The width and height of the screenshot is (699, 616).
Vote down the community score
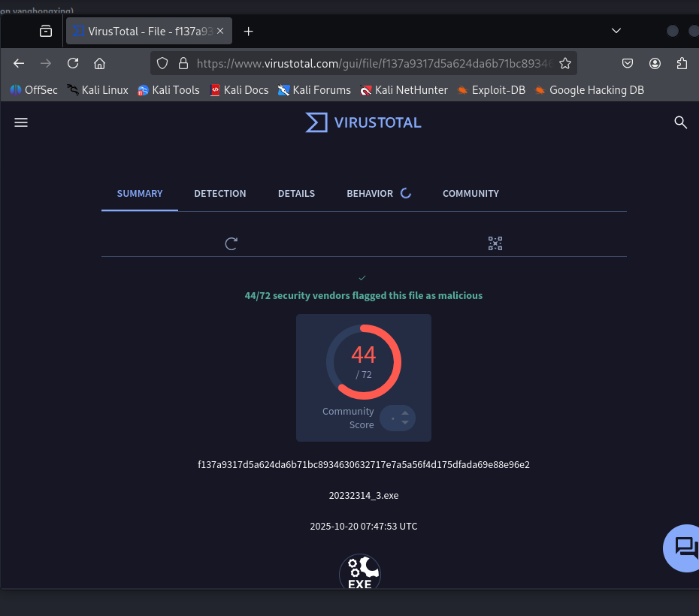click(405, 422)
